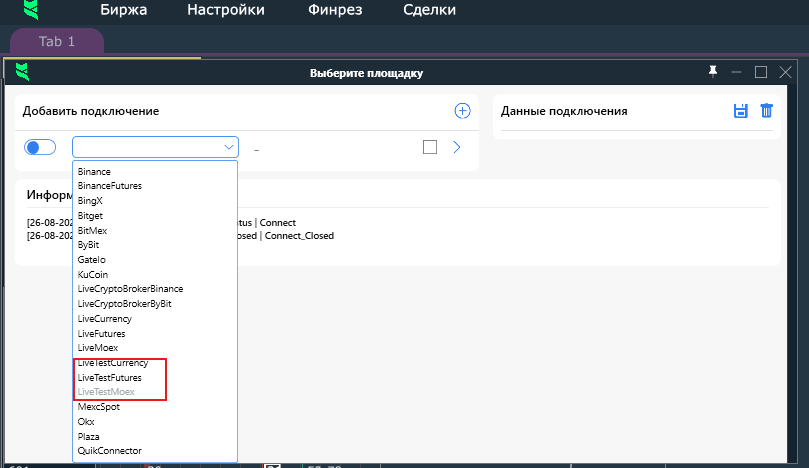Open the Сделки menu
Screen dimensions: 809x468
[429, 10]
